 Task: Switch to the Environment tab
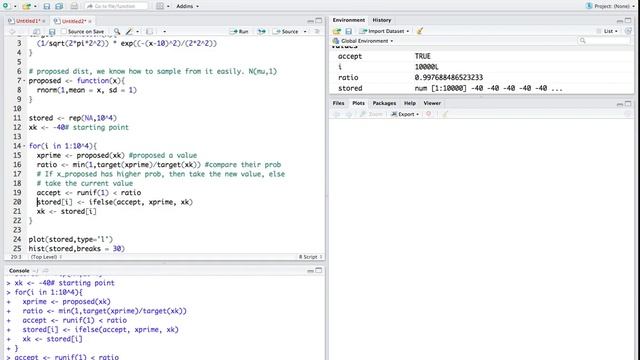(349, 20)
